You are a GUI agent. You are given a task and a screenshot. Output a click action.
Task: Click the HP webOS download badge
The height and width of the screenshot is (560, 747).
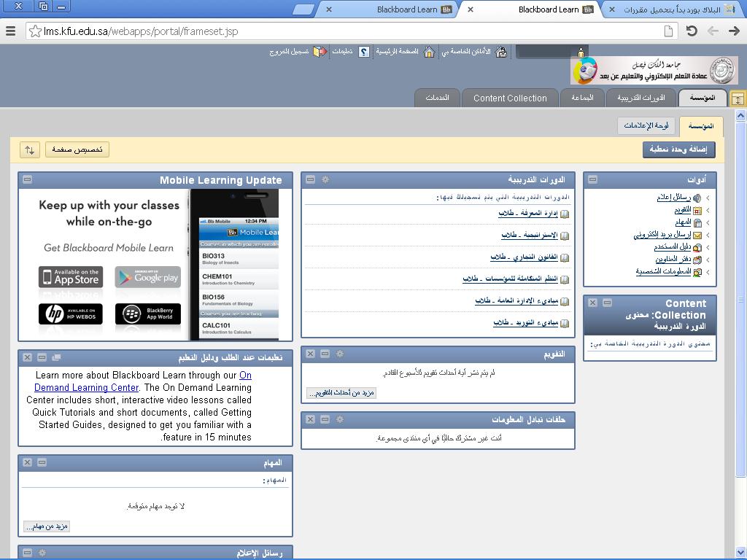pyautogui.click(x=71, y=314)
